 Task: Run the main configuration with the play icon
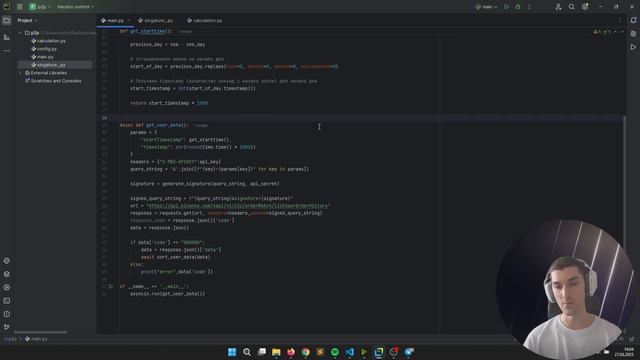coord(507,7)
